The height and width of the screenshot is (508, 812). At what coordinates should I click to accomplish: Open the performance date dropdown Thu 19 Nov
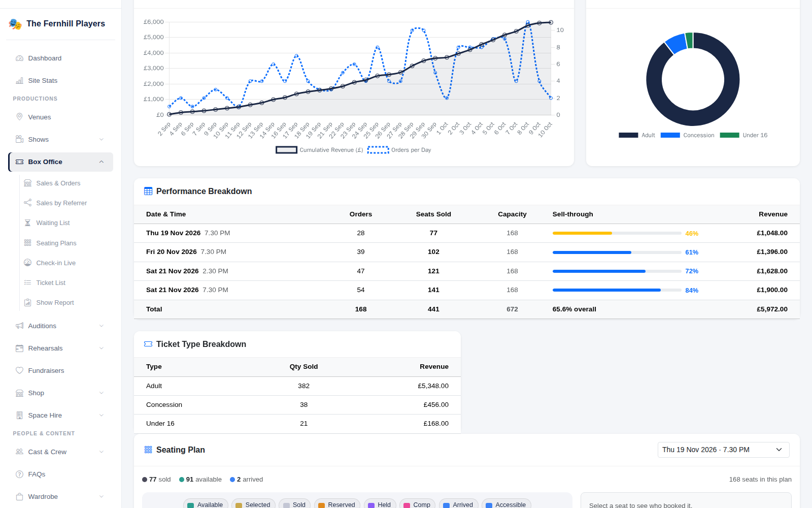pyautogui.click(x=723, y=450)
